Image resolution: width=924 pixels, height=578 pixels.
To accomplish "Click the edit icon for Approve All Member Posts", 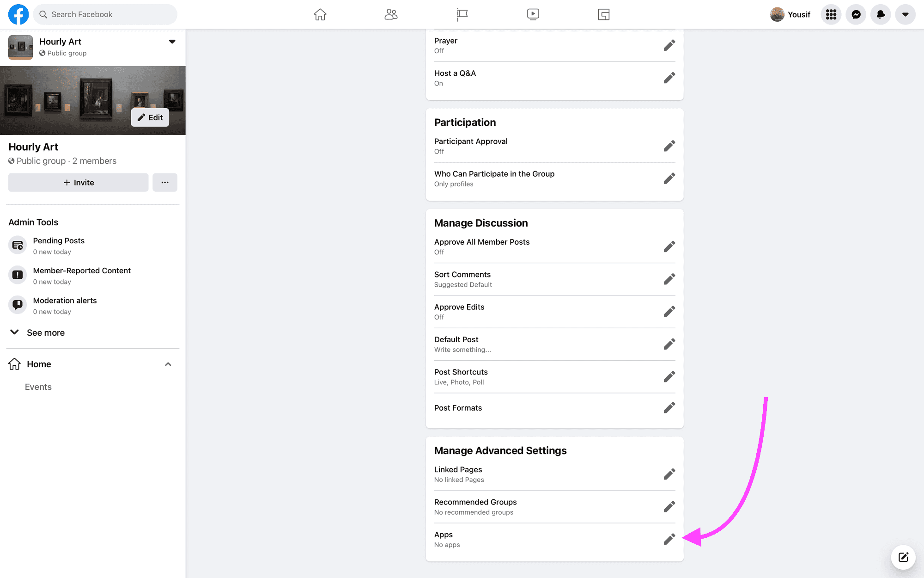I will point(669,246).
